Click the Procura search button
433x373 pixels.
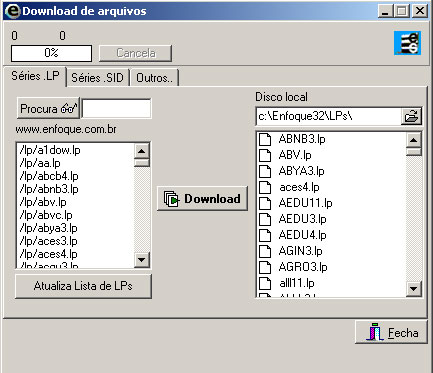(48, 108)
